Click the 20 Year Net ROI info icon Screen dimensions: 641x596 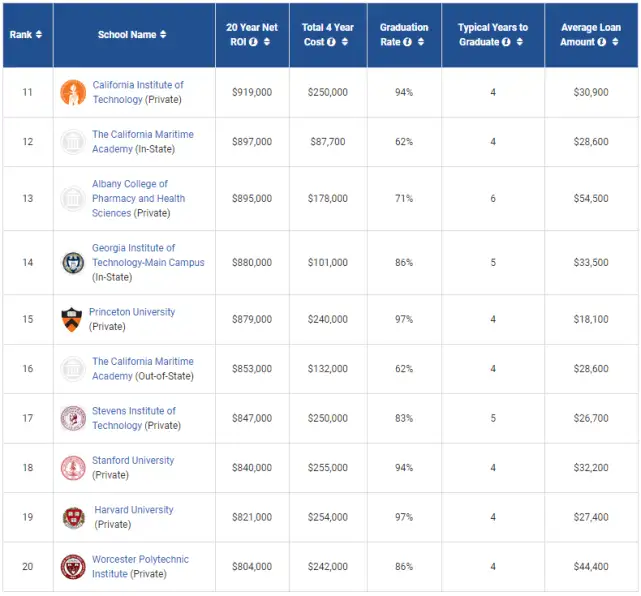click(253, 42)
